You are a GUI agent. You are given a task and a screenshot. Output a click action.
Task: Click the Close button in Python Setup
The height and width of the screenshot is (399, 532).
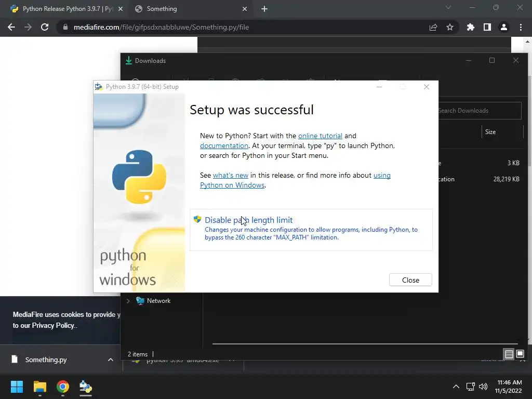(410, 280)
